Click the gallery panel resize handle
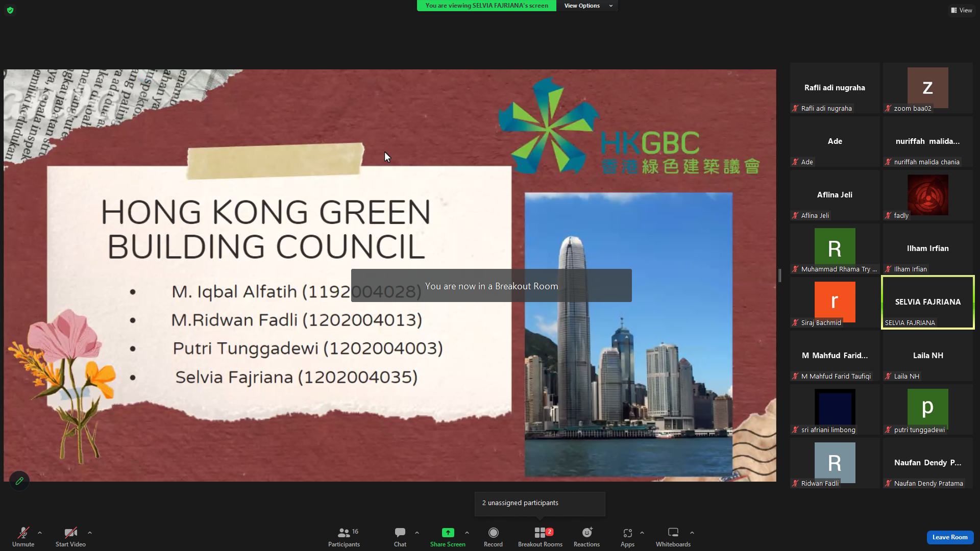Image resolution: width=980 pixels, height=551 pixels. pyautogui.click(x=780, y=275)
